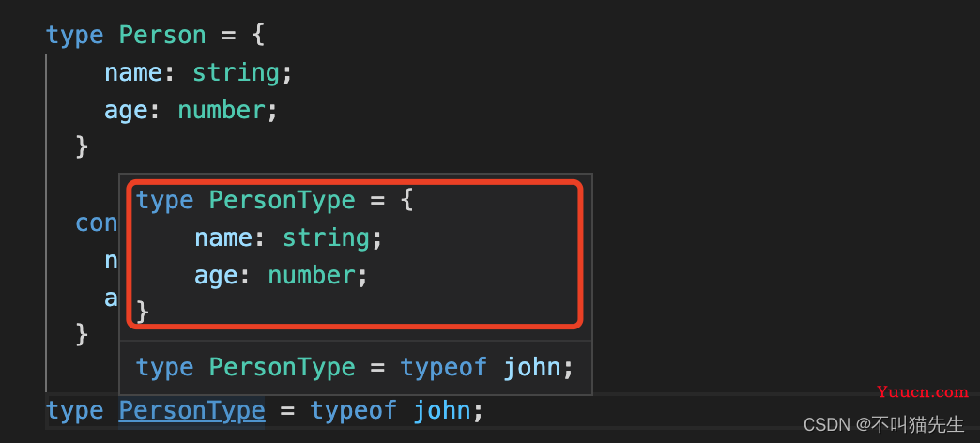Click the underlined PersonType identifier in the editor
This screenshot has height=443, width=980.
coord(191,411)
